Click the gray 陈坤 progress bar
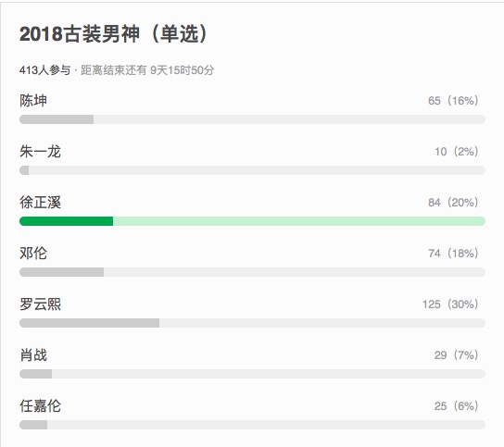The height and width of the screenshot is (447, 504). point(252,119)
